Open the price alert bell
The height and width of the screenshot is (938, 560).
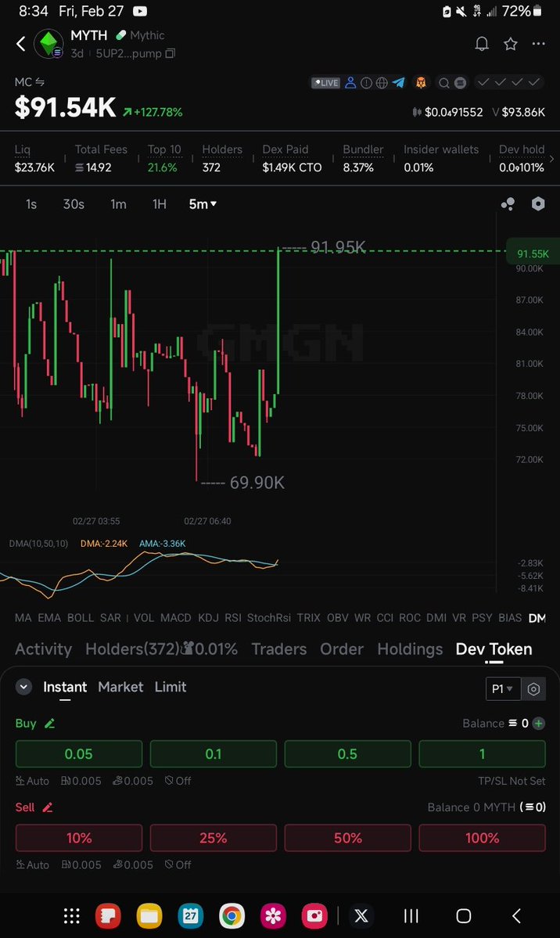pos(482,44)
